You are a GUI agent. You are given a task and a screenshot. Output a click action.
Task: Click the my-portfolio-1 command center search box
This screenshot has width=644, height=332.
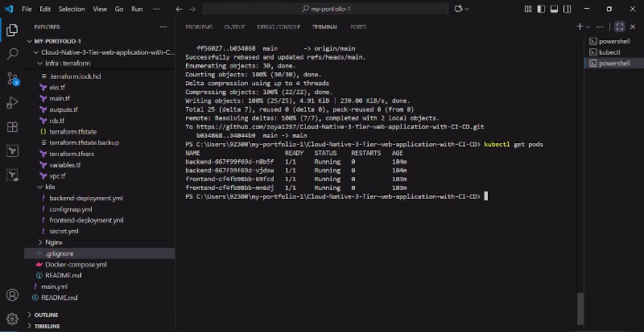(326, 9)
